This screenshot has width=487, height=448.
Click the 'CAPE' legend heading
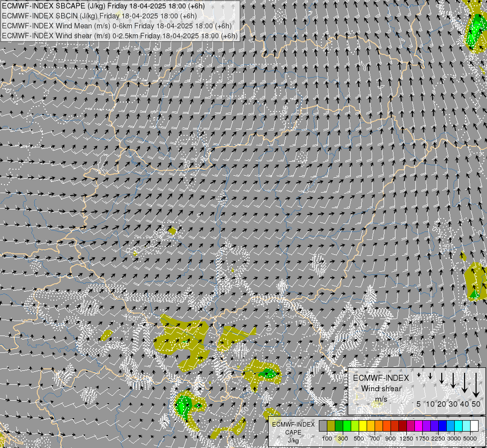(293, 433)
